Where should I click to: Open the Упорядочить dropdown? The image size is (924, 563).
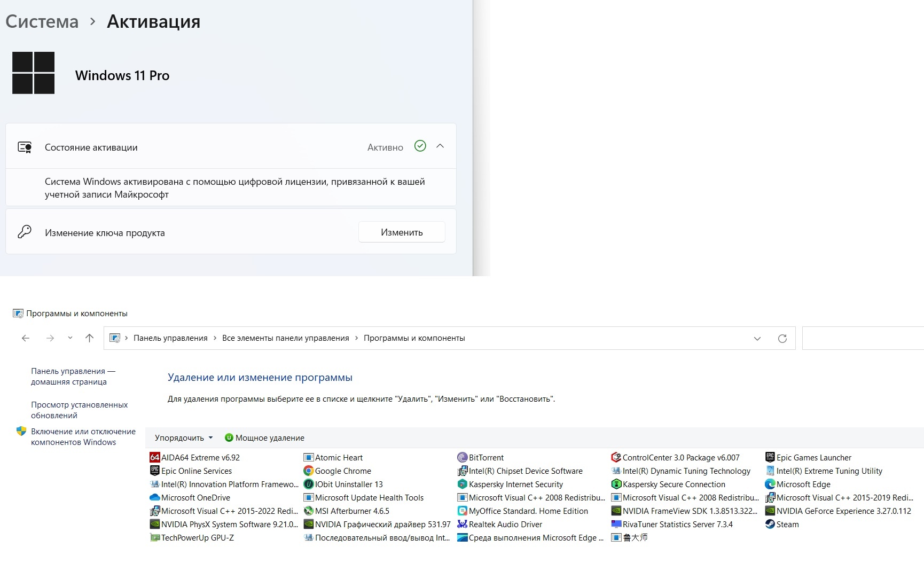184,437
